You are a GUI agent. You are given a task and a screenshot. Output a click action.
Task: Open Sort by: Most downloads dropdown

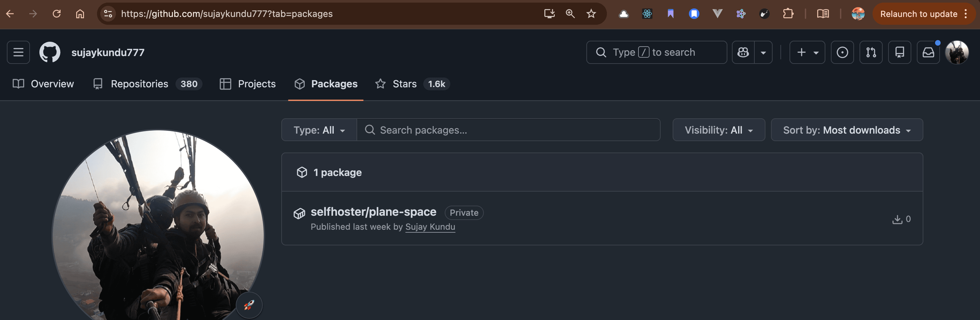click(x=847, y=130)
